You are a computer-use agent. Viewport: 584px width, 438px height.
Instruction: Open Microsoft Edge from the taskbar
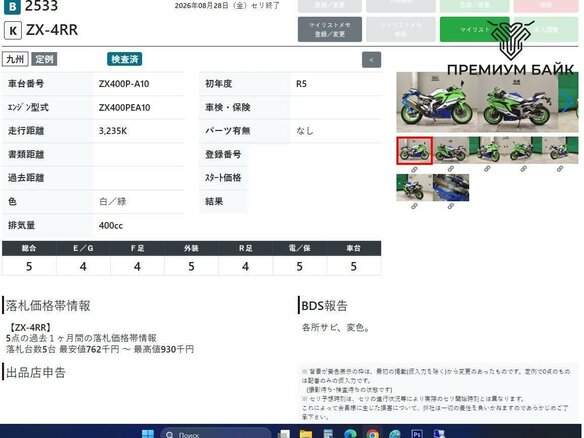click(350, 434)
